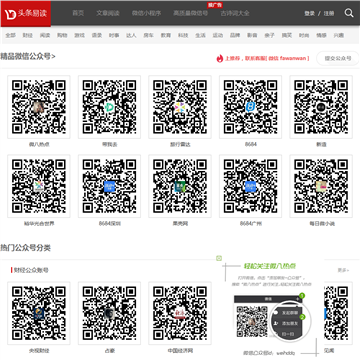
Task: Click the 央视财经 label text
Action: tap(39, 351)
